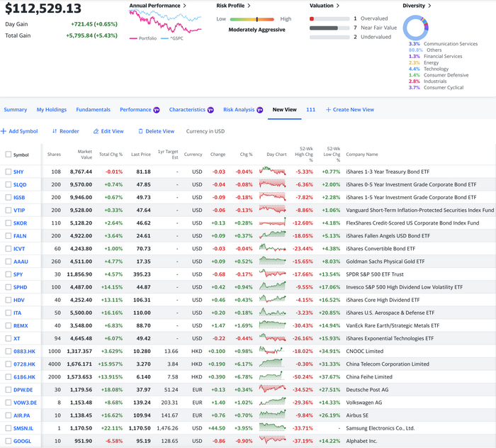
Task: Click the plus icon beside Create New View
Action: click(x=328, y=109)
